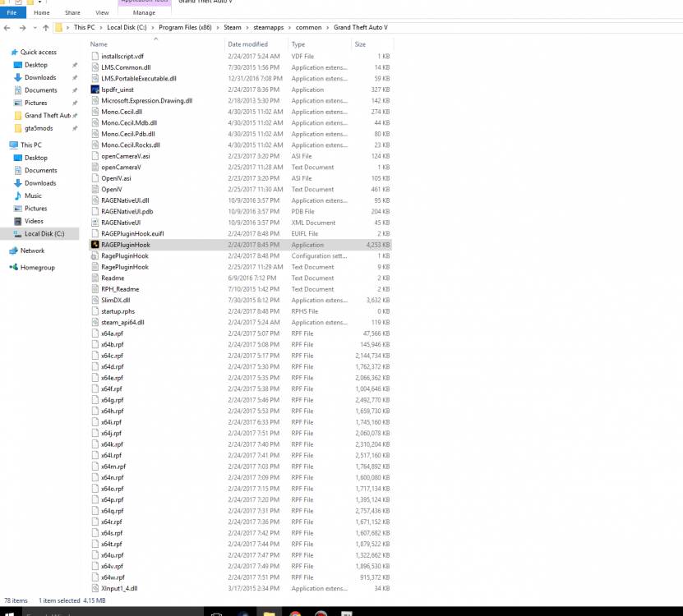Select Microsoft.Expression.Drawing.dll file name

[x=147, y=100]
